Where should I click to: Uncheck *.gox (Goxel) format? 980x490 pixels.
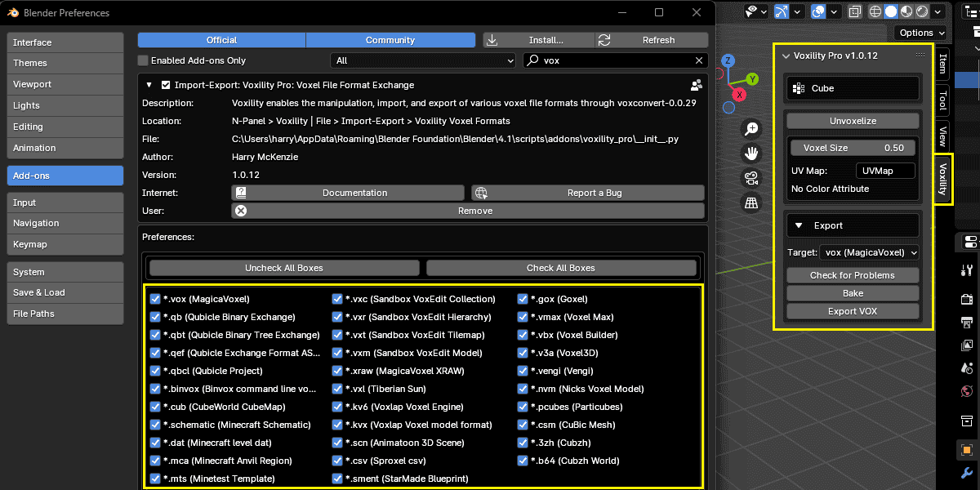coord(523,299)
